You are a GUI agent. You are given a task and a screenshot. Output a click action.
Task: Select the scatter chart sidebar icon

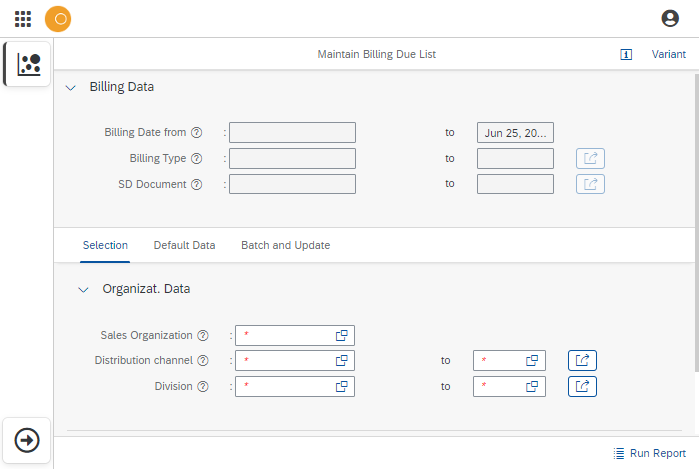(29, 64)
